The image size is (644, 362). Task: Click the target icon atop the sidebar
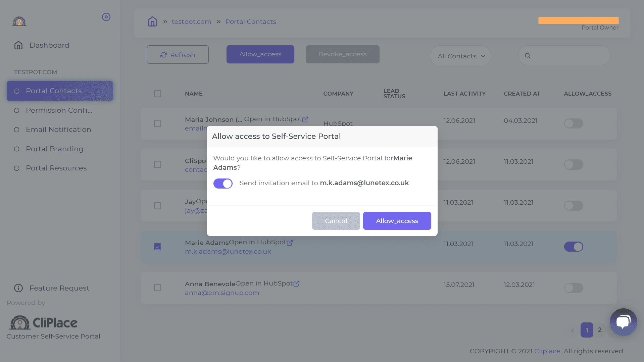(x=106, y=17)
